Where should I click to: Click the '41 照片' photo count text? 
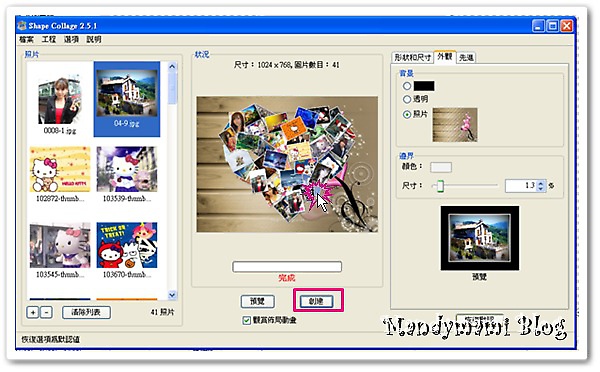click(162, 312)
